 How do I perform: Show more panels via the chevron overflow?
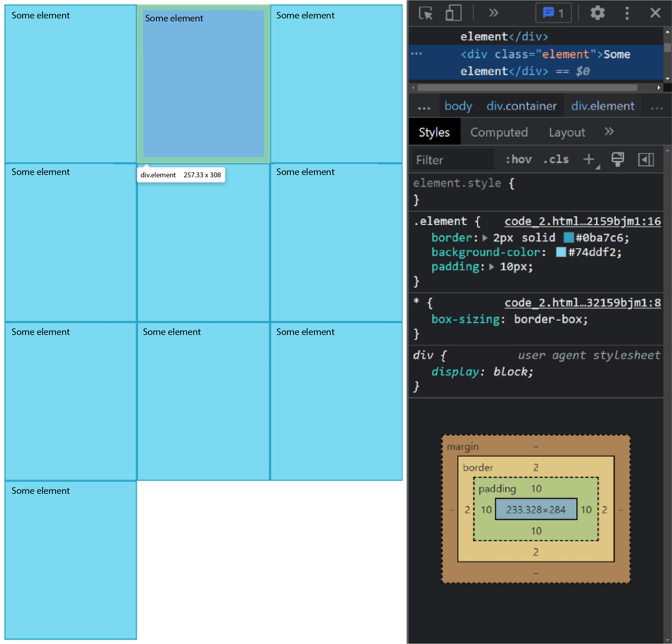click(609, 132)
